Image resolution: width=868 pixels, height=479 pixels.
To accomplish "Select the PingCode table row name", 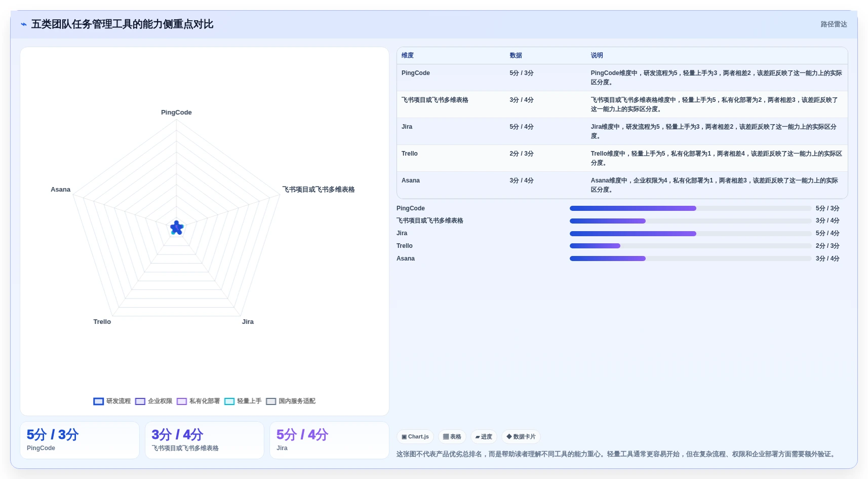I will click(416, 73).
